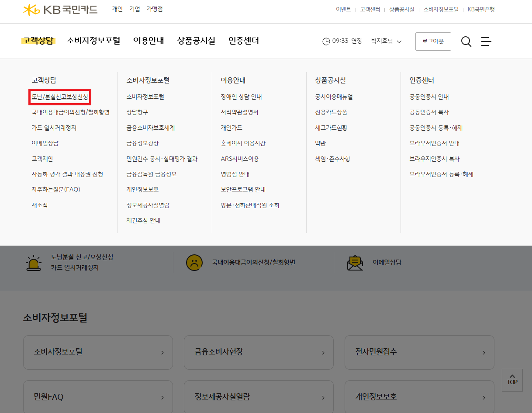Click the alarm bell icon for 도난분실 신고
The width and height of the screenshot is (532, 413).
[33, 262]
